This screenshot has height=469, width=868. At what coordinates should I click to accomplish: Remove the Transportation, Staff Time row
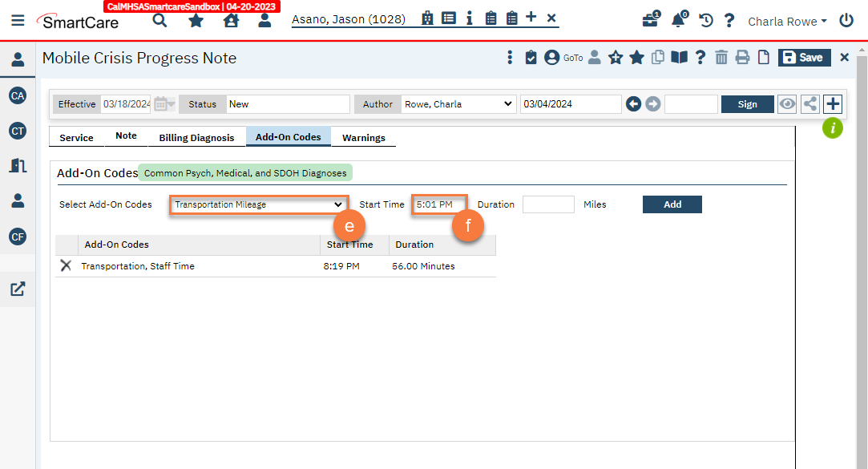[x=66, y=266]
